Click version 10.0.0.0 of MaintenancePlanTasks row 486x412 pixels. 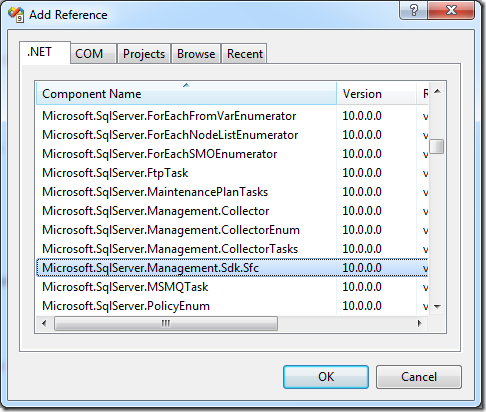(x=362, y=192)
